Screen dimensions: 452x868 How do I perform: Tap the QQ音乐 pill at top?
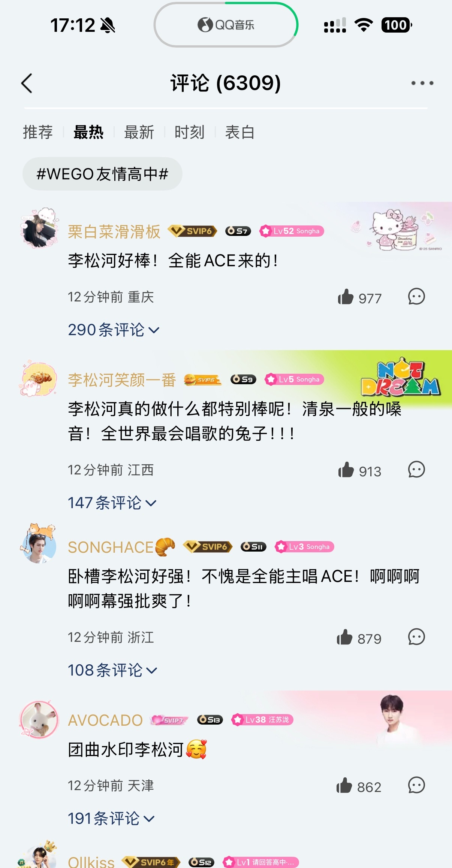[226, 25]
